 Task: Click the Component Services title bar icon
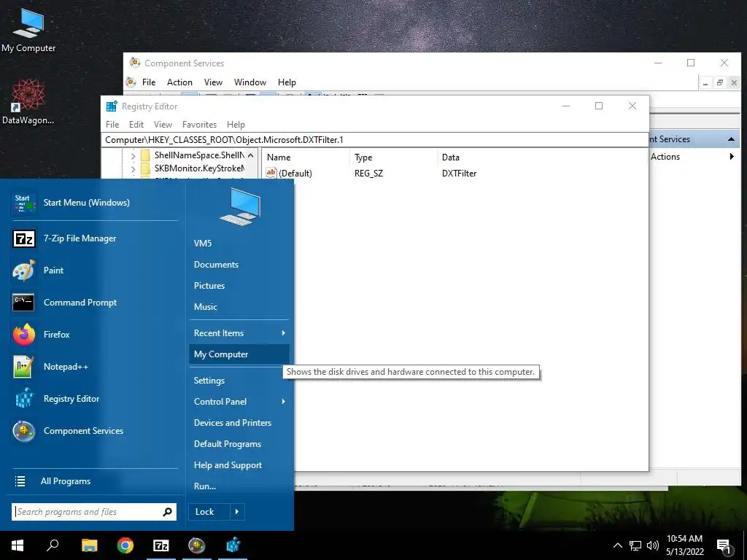pyautogui.click(x=135, y=63)
